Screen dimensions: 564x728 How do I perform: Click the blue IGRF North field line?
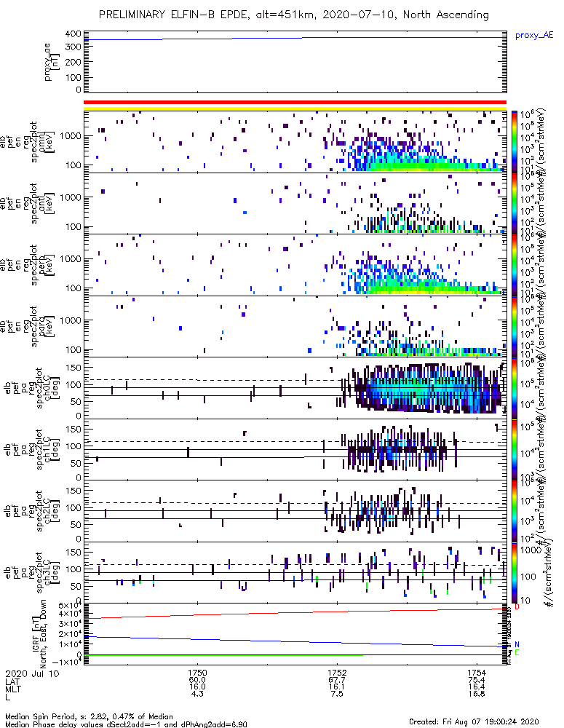click(295, 641)
